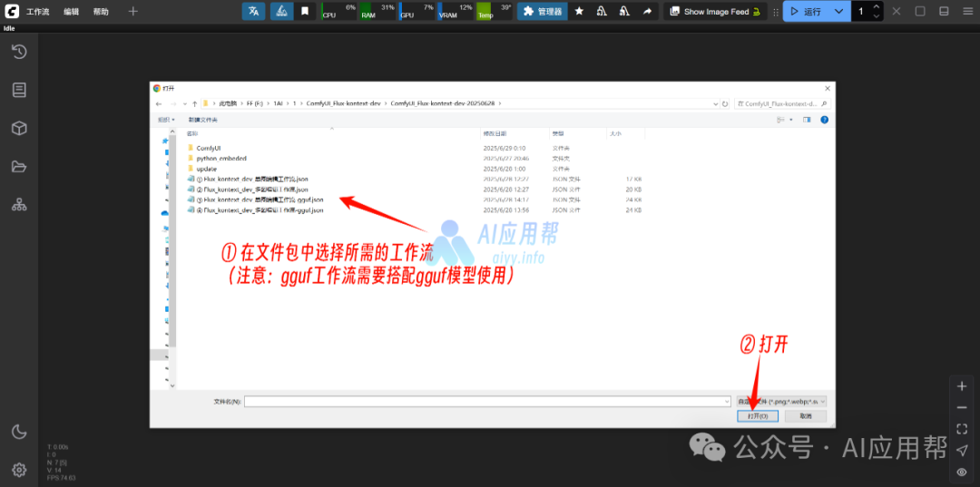Toggle the preview pane icon
Screen dimensions: 980x487
(x=807, y=119)
